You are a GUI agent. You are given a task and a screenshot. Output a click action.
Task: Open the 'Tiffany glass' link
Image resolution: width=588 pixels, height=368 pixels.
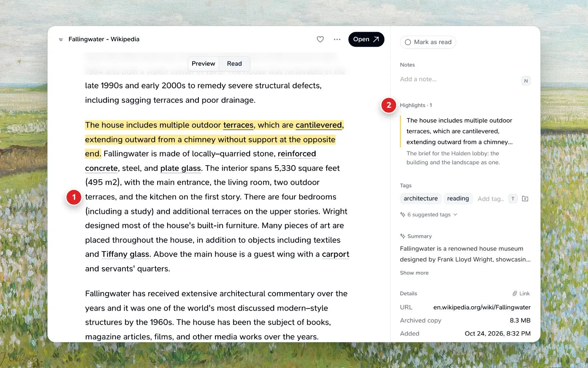point(125,254)
